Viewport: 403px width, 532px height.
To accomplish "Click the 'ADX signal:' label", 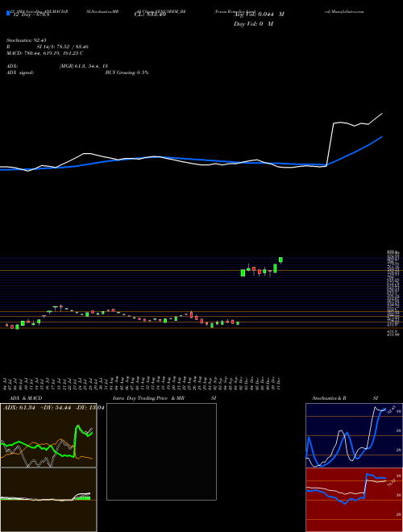I will click(x=20, y=73).
